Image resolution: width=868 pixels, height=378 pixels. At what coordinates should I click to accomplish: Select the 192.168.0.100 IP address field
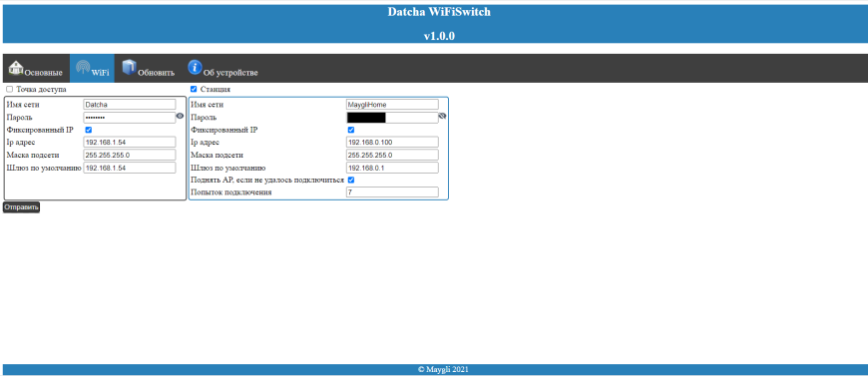[392, 143]
